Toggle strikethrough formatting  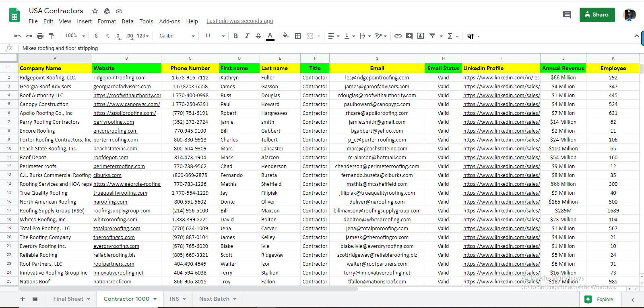coord(258,36)
